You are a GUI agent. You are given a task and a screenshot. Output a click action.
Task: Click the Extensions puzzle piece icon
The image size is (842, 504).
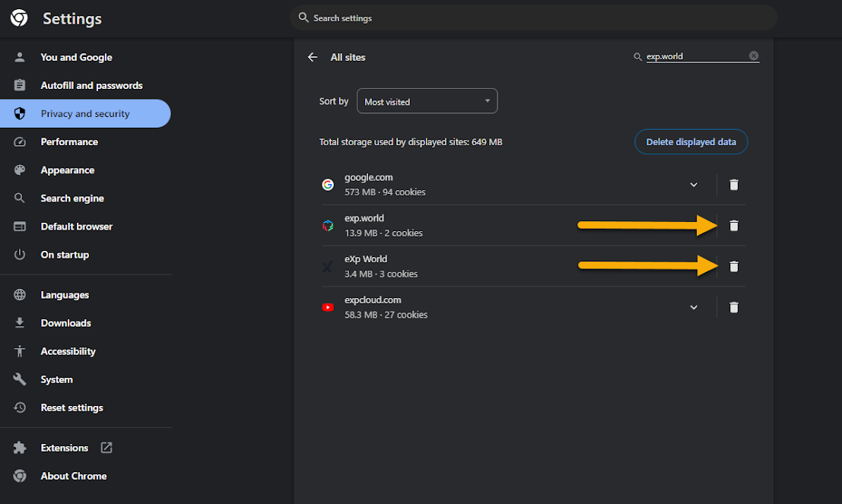[x=20, y=448]
